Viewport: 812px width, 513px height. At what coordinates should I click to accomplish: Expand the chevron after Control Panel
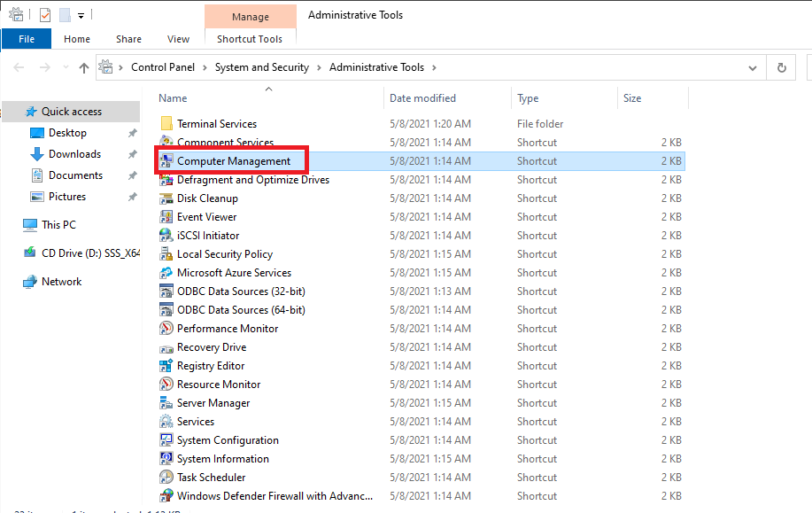205,67
